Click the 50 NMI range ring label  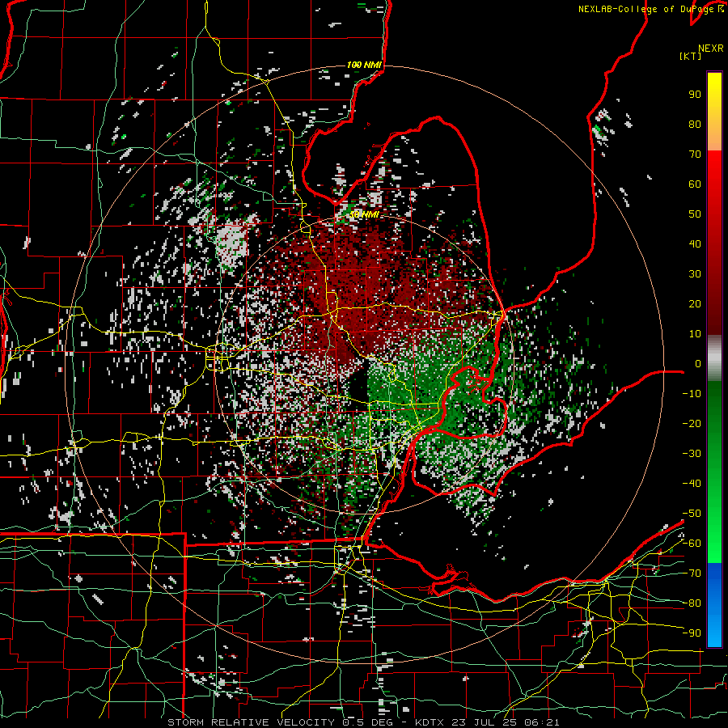(364, 214)
